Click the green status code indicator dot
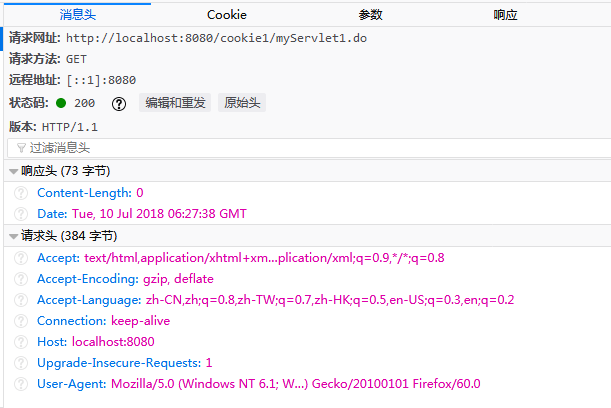Image resolution: width=611 pixels, height=408 pixels. [x=61, y=103]
